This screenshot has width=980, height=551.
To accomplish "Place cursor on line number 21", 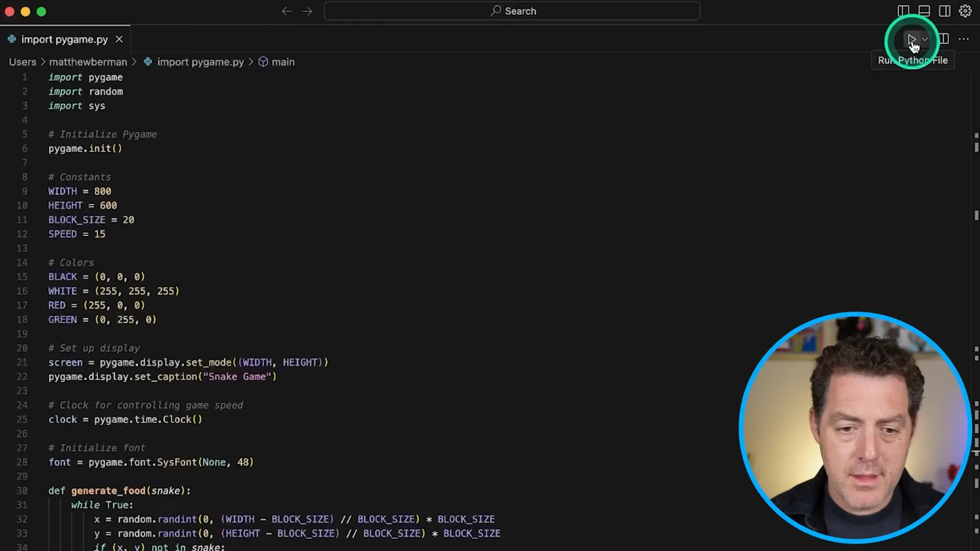I will point(22,362).
